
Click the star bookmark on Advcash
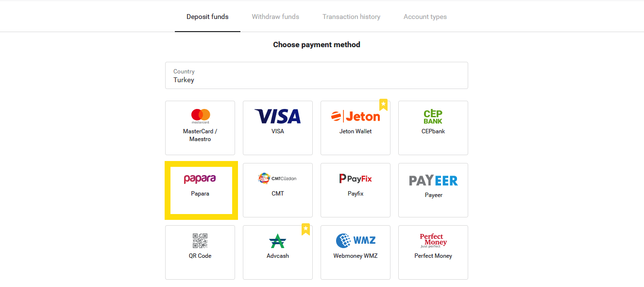[x=305, y=229]
